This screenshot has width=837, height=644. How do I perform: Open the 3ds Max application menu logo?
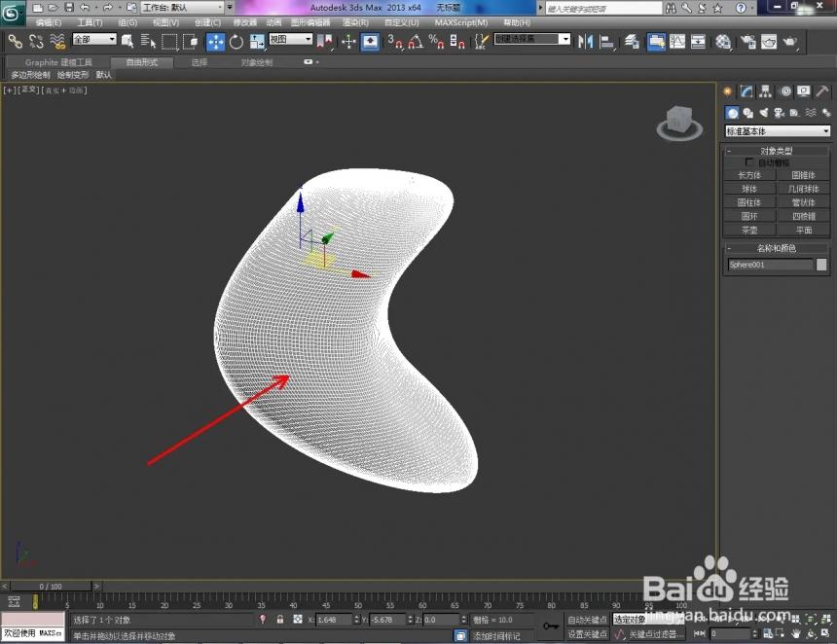tap(12, 13)
